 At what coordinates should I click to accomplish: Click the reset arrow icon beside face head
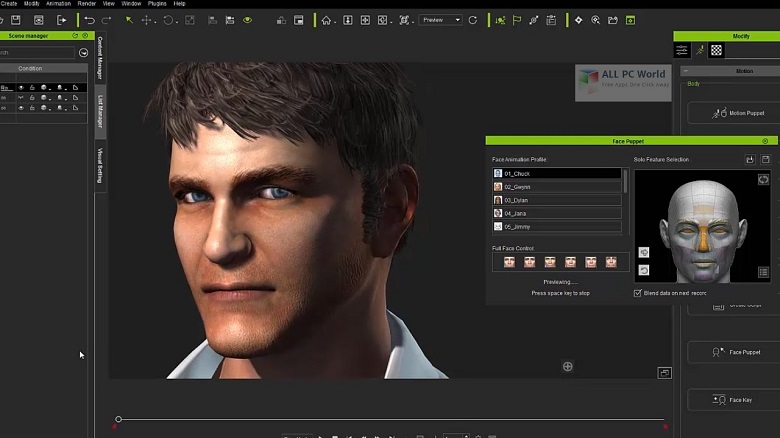point(644,270)
